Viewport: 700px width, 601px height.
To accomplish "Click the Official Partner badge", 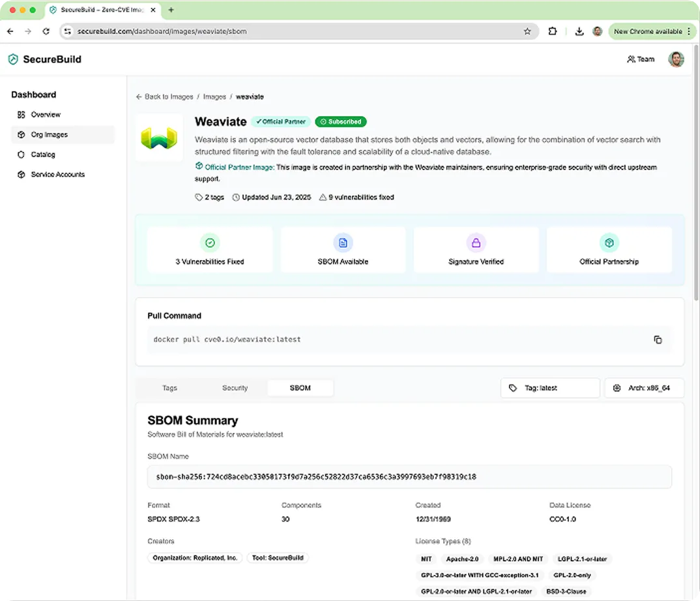I will [280, 121].
